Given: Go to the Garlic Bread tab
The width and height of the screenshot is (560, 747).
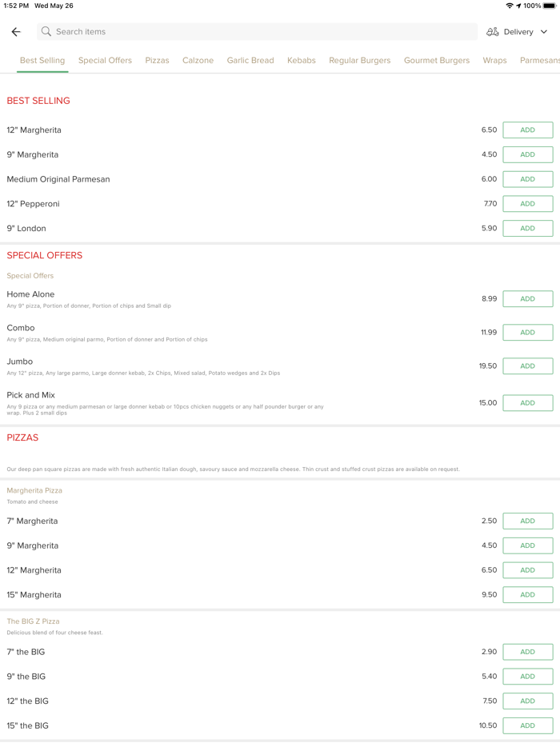Looking at the screenshot, I should coord(250,60).
